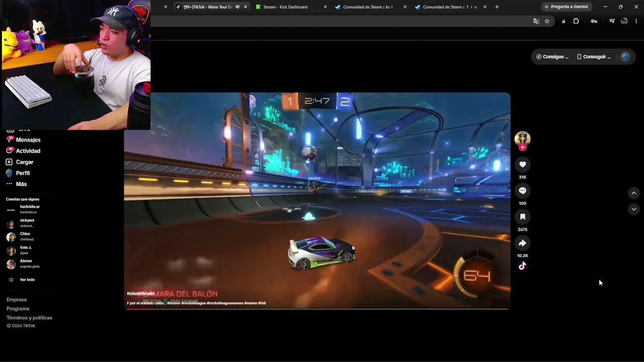This screenshot has height=362, width=644.
Task: Switch to Comunidad de Steam f r a tab
Action: click(451, 7)
